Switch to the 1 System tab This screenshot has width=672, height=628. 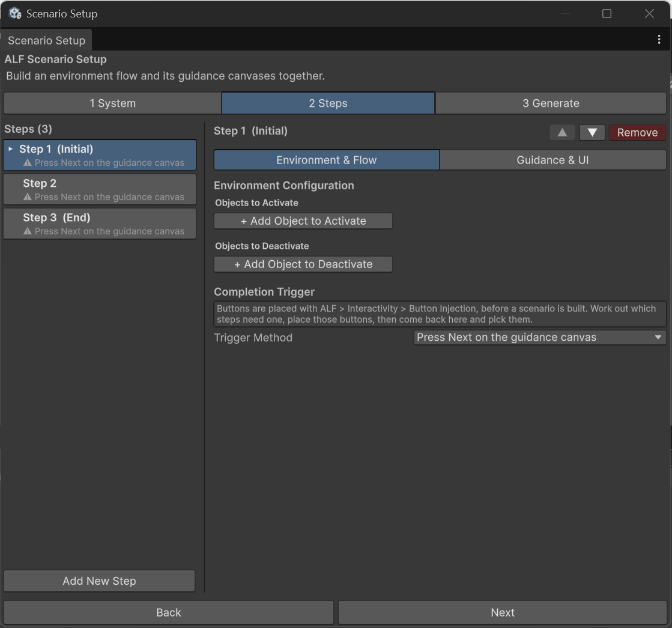[113, 103]
